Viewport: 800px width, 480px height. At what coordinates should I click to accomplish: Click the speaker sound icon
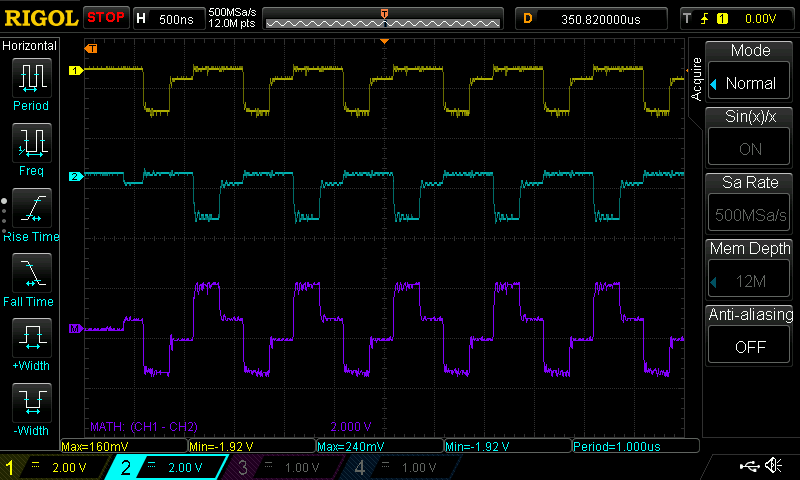[x=773, y=466]
